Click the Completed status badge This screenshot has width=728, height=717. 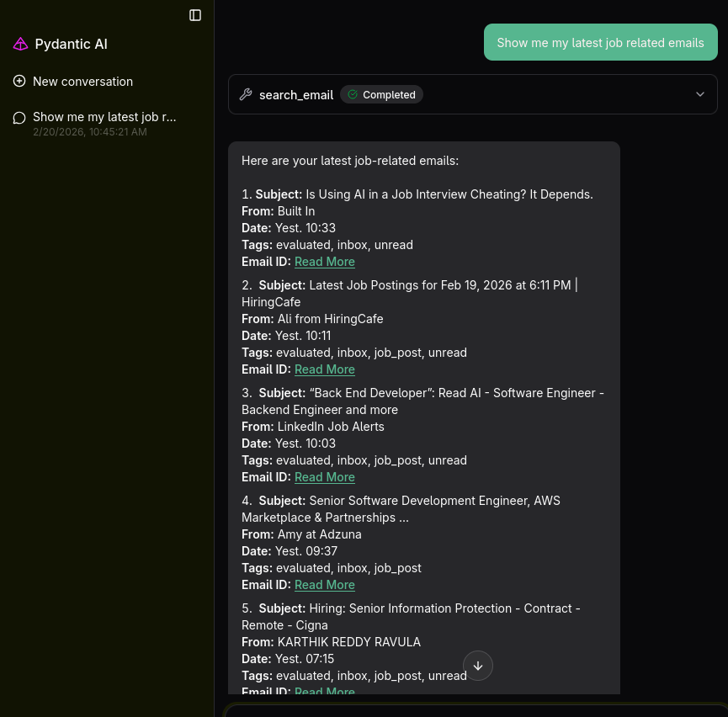click(381, 94)
